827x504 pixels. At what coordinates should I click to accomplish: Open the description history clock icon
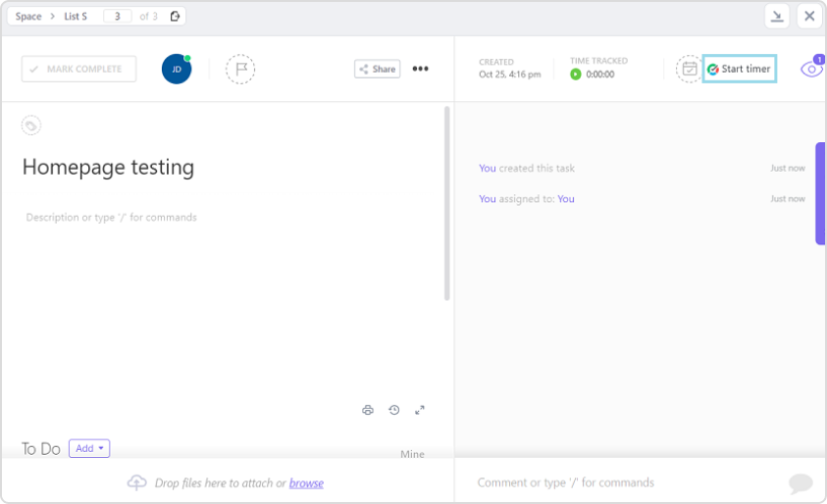pos(393,410)
